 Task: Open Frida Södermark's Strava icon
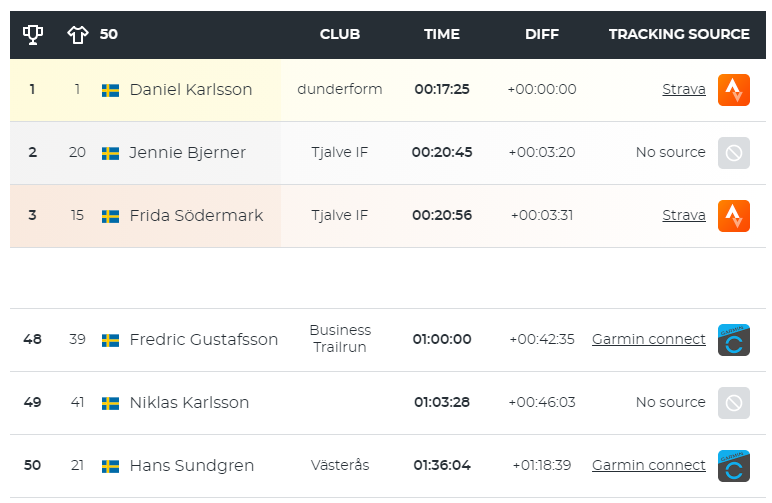click(734, 216)
